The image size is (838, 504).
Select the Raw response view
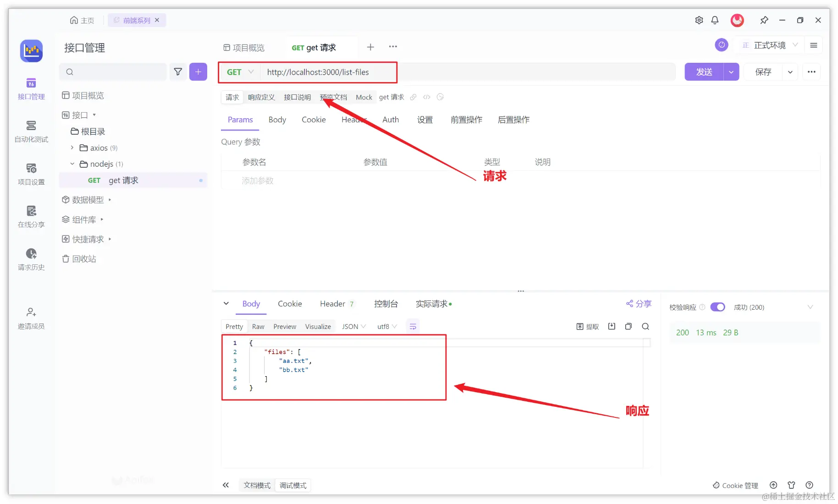(258, 327)
